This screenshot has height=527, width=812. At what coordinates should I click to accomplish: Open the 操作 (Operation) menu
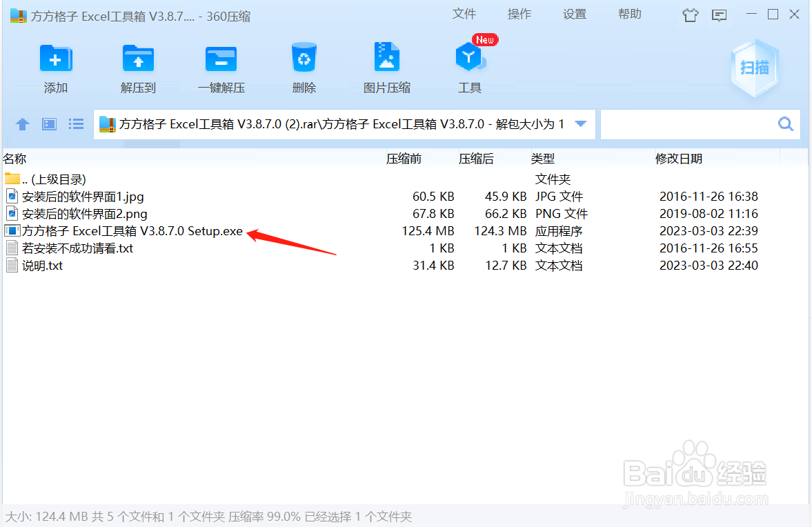coord(519,14)
